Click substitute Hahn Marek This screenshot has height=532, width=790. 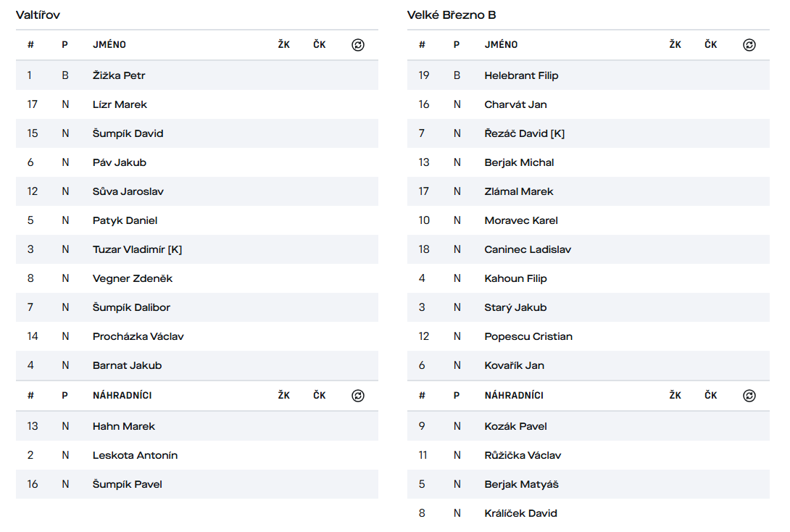(x=123, y=426)
